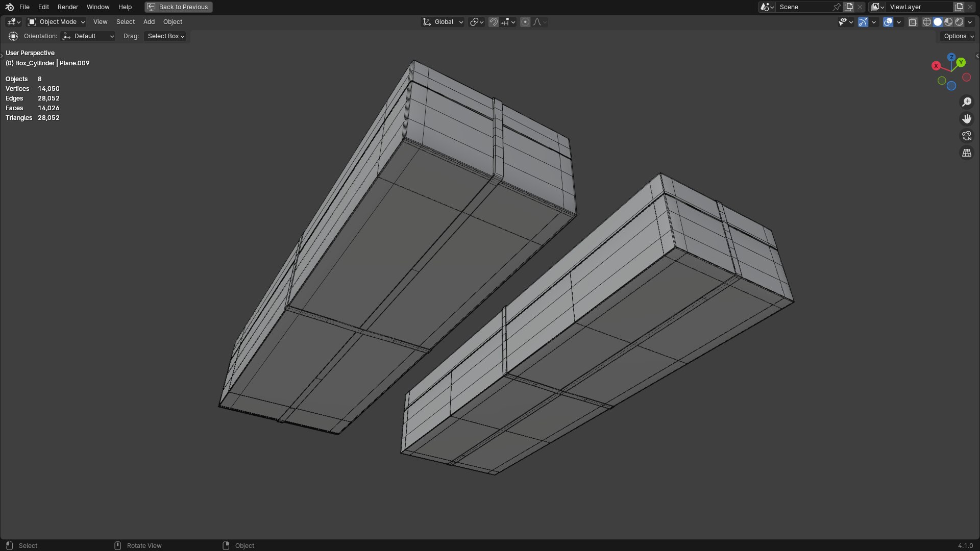Open the Options popover button
980x551 pixels.
(x=958, y=36)
